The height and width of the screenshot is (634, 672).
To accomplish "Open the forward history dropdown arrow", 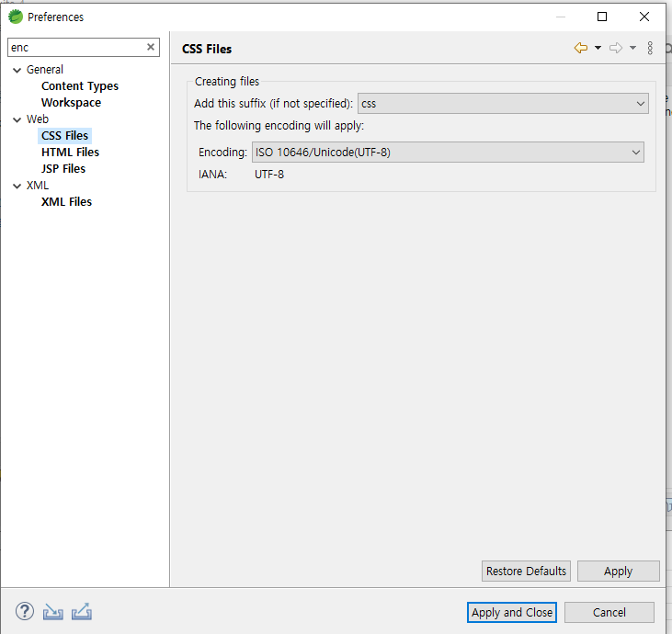I will [632, 48].
